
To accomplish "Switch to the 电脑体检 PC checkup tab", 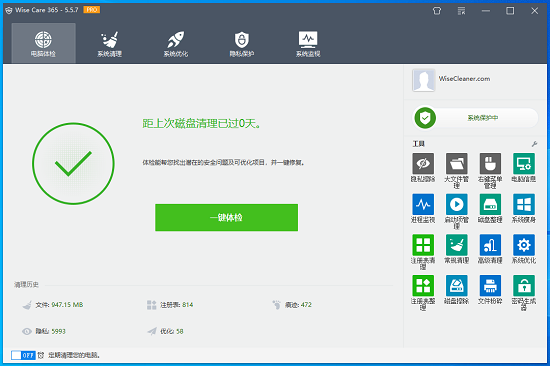I will pyautogui.click(x=43, y=43).
